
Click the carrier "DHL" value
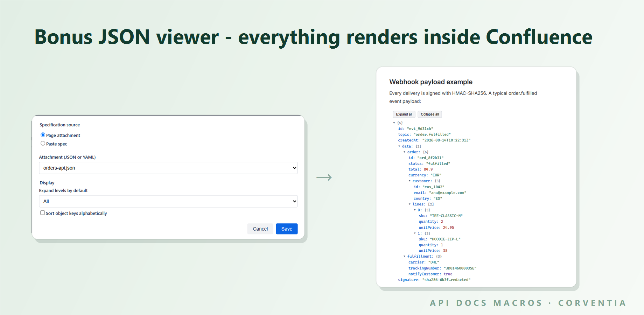(434, 262)
